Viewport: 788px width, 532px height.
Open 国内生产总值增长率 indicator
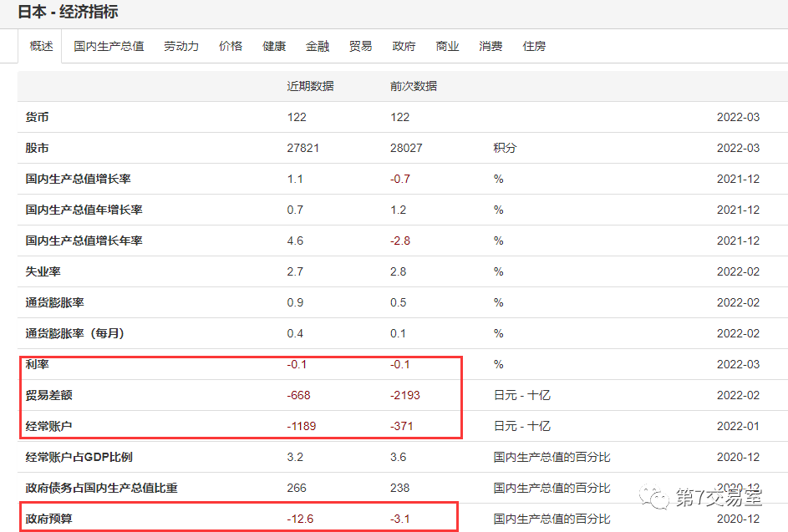[78, 179]
